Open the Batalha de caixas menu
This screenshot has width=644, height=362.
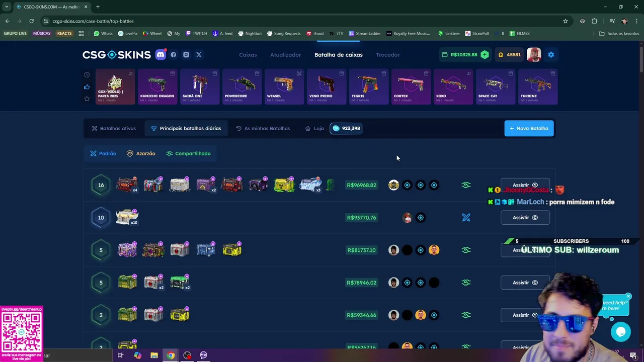tap(339, 55)
